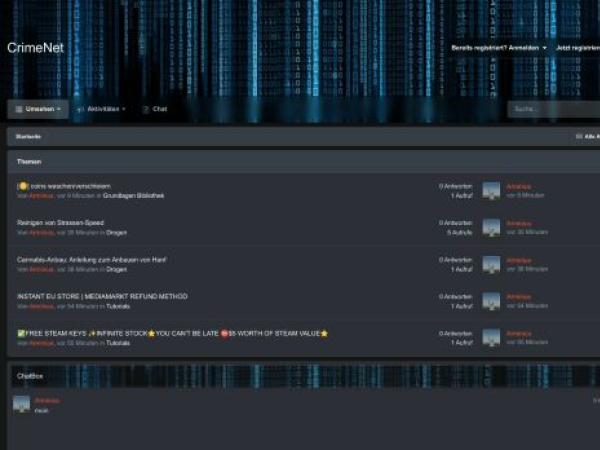Open 'Reinigen von Strassen-Speed' thread
This screenshot has width=600, height=450.
(60, 223)
